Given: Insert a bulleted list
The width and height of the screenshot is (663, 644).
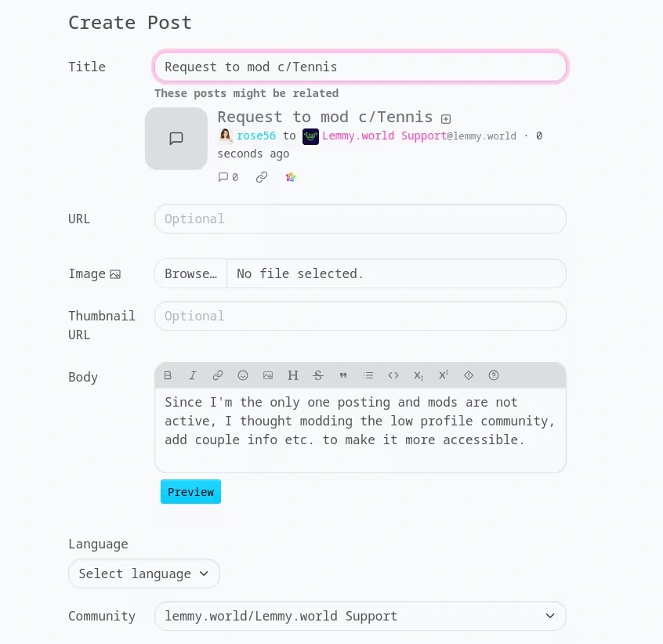Looking at the screenshot, I should coord(368,375).
